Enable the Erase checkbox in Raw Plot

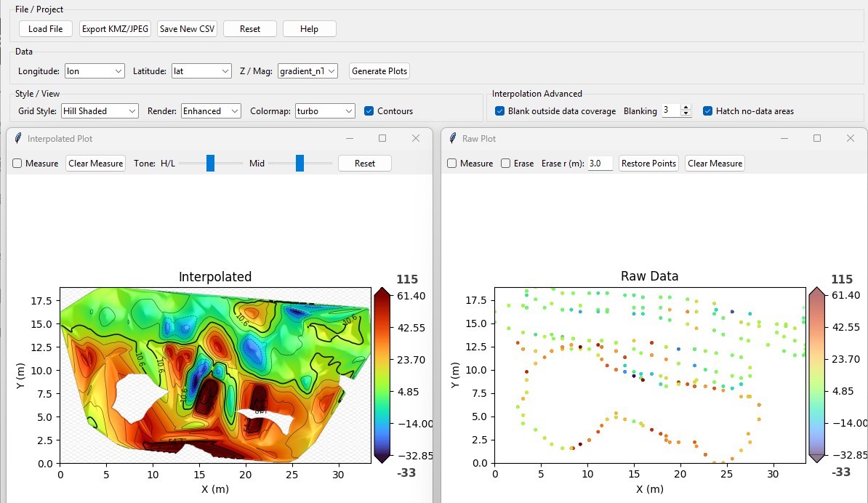505,164
